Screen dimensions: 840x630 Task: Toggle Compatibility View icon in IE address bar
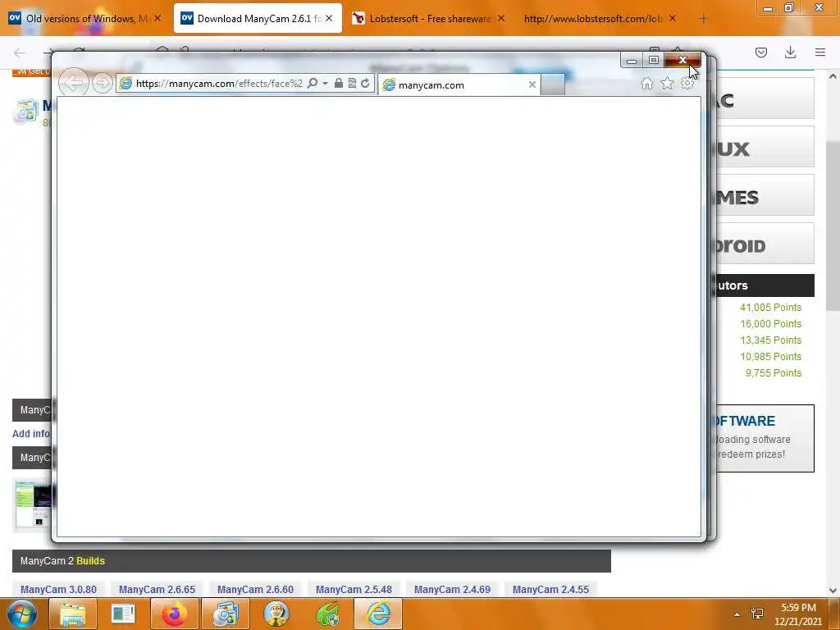pos(352,83)
